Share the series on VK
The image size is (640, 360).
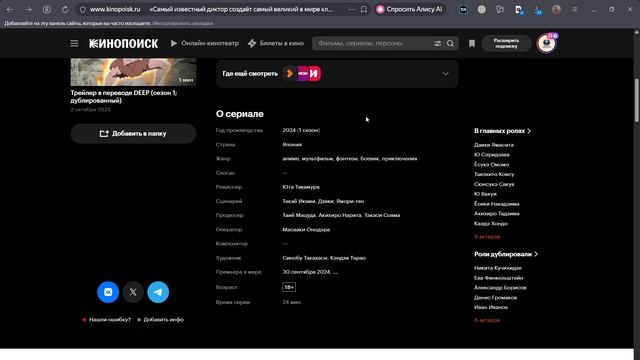[x=108, y=292]
